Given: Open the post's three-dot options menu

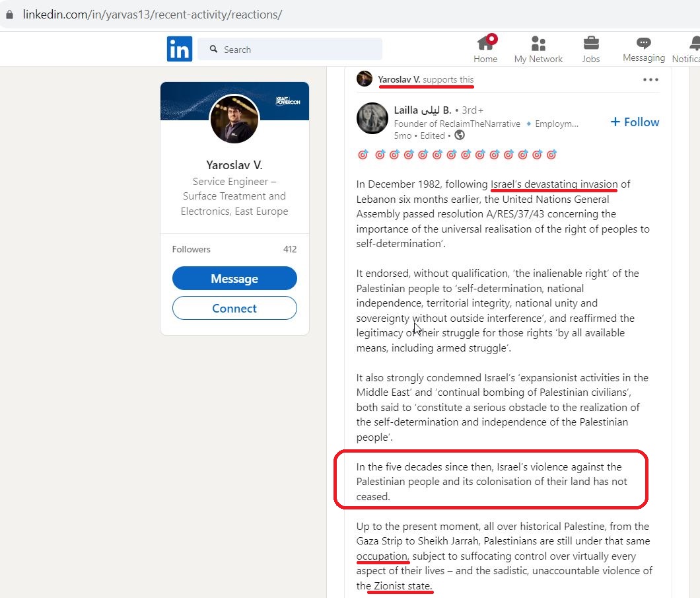Looking at the screenshot, I should [650, 79].
